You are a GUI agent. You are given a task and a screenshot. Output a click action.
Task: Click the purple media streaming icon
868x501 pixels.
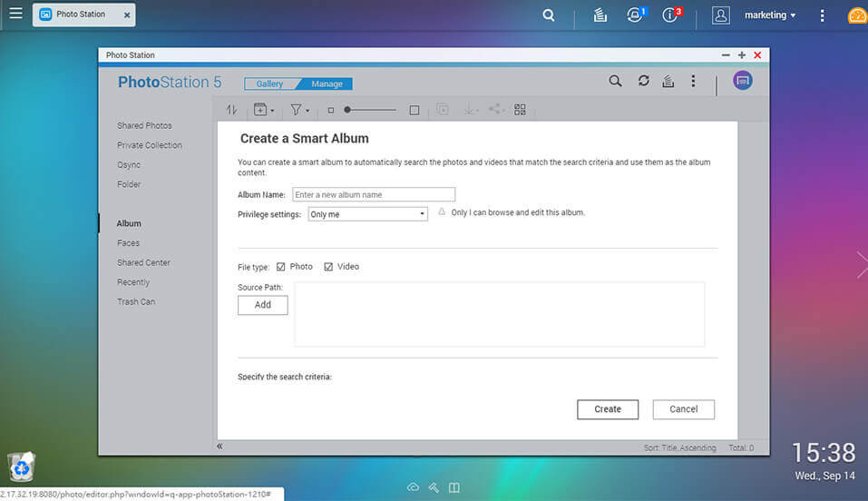tap(742, 81)
